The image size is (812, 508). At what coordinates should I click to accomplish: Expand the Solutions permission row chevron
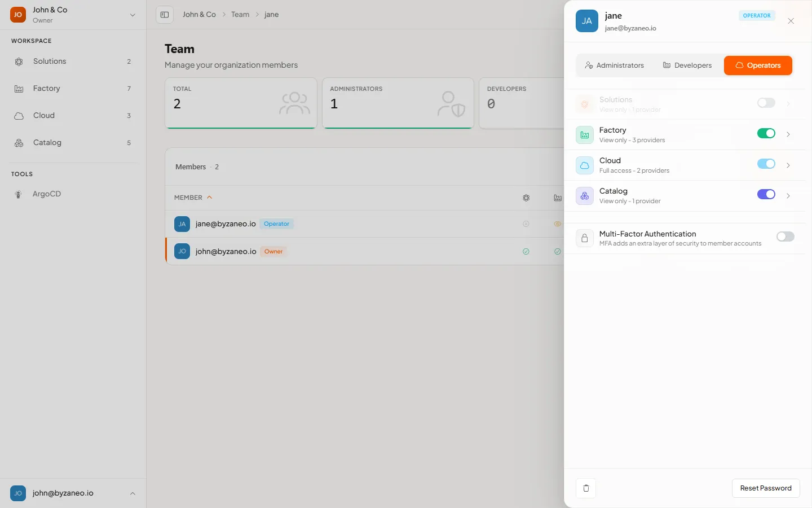(x=788, y=104)
